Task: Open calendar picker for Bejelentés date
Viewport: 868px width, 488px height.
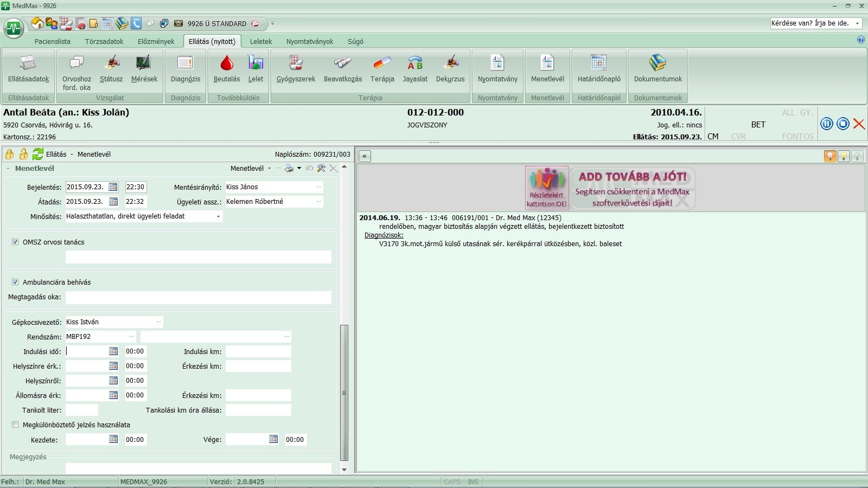Action: 113,187
